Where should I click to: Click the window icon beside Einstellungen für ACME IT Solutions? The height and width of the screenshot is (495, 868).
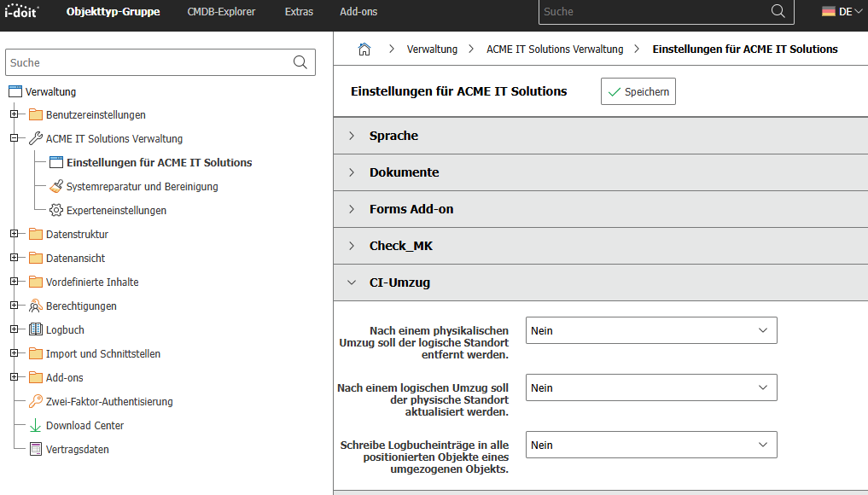[x=56, y=162]
